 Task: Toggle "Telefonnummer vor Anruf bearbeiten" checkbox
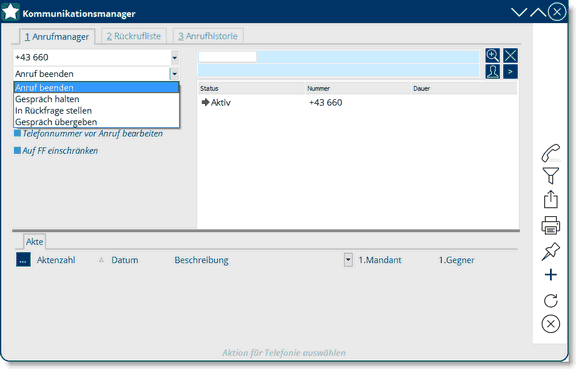(x=17, y=134)
